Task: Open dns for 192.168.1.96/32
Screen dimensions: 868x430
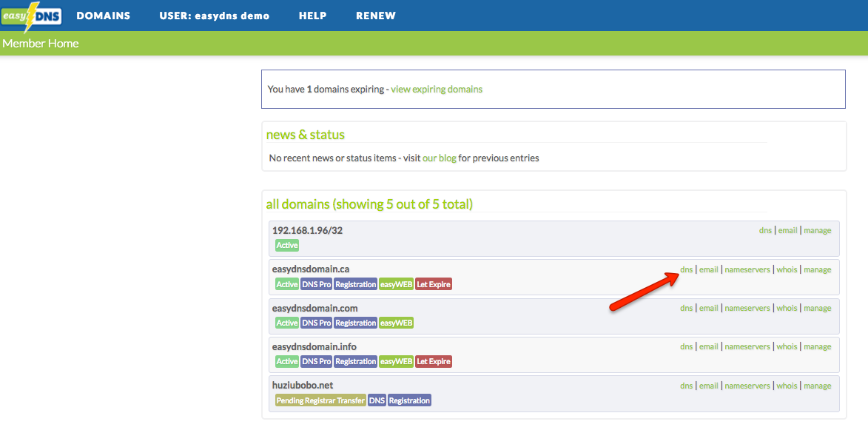Action: 766,231
